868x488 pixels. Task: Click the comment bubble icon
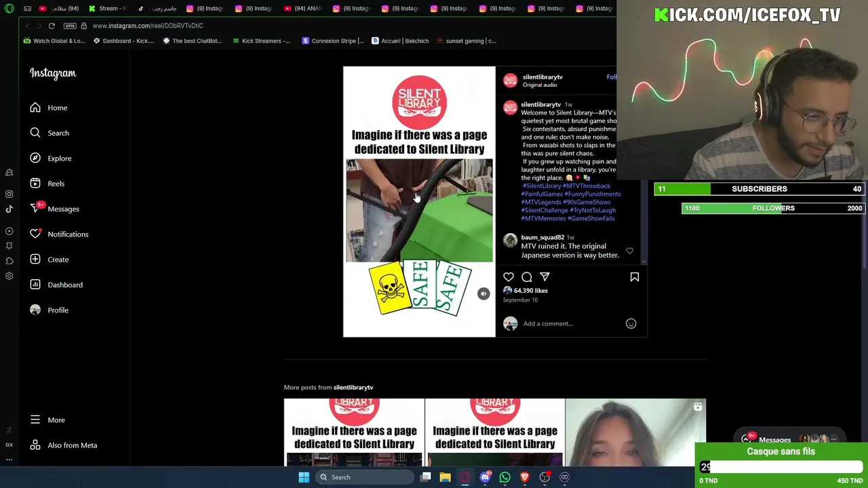[527, 277]
